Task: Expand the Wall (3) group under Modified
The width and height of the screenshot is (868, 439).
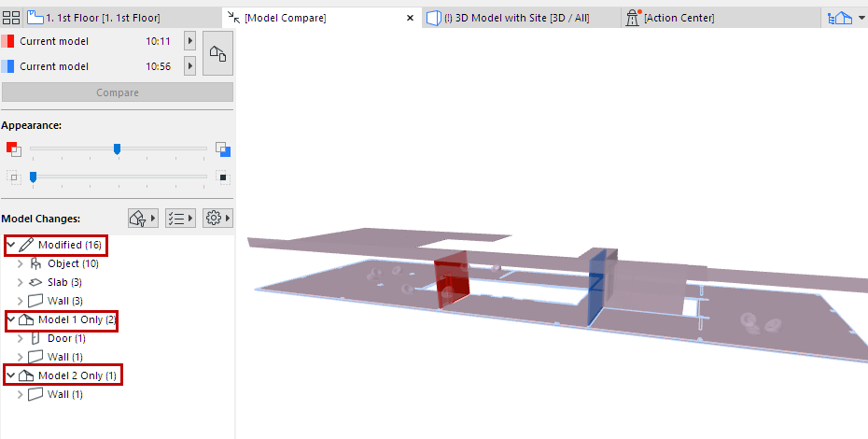Action: tap(21, 301)
